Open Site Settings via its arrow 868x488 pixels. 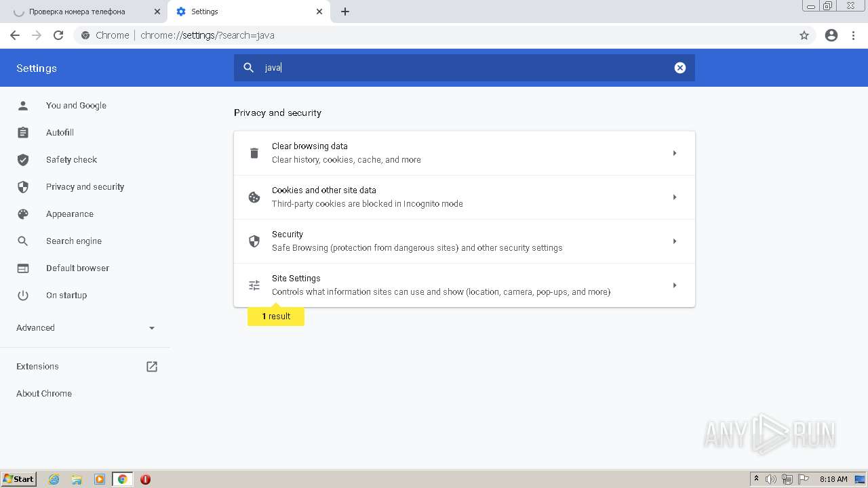point(675,285)
